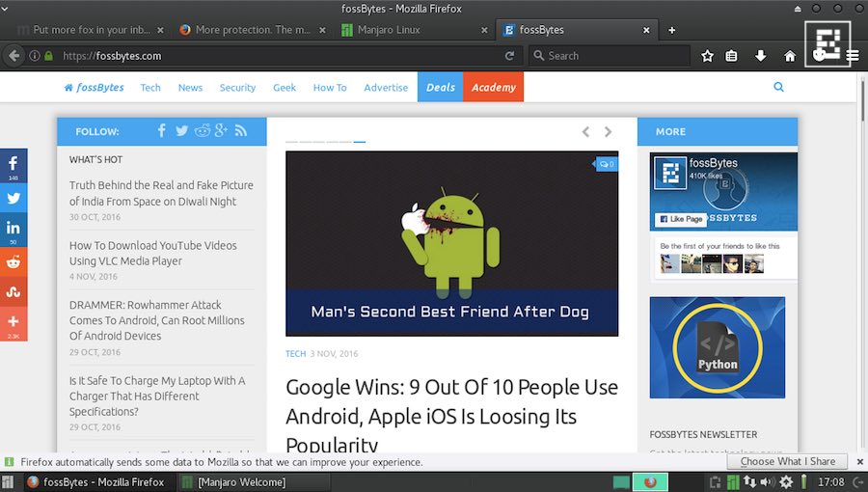Follow fossBytes on Twitter in the FOLLOW bar
The height and width of the screenshot is (492, 868).
[x=181, y=130]
